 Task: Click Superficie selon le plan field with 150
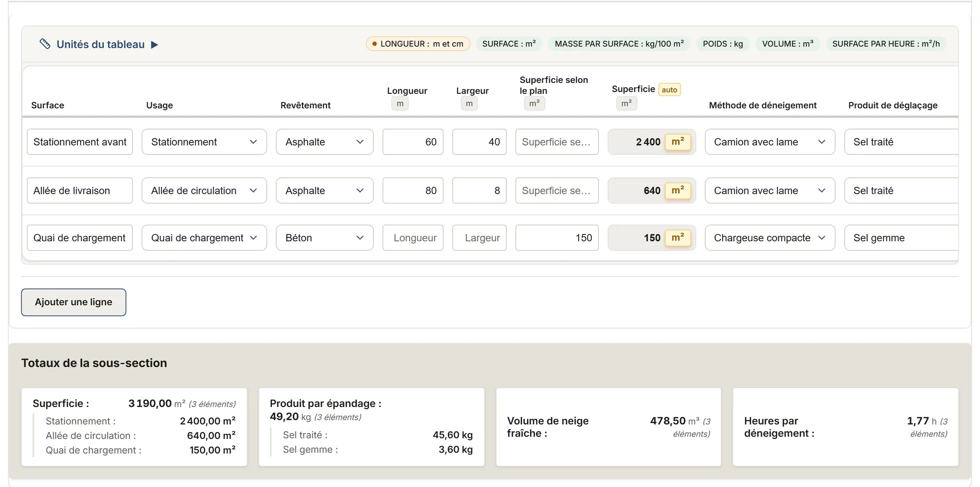pos(557,238)
